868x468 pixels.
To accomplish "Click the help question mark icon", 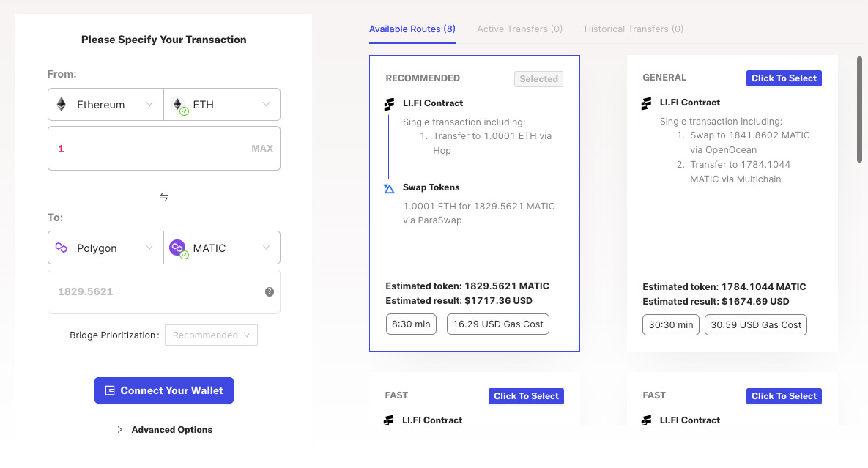I will coord(270,291).
